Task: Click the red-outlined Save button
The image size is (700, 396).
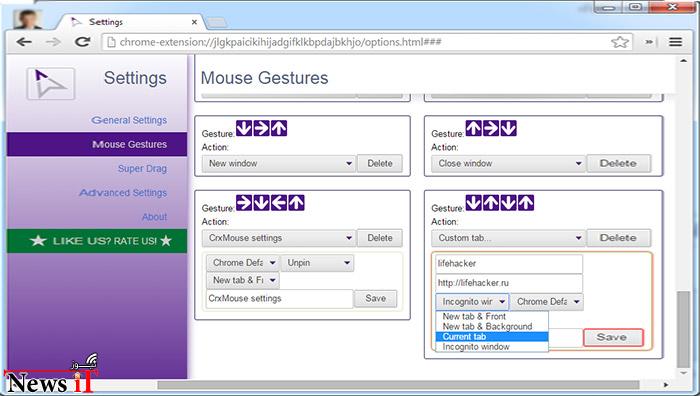Action: (613, 338)
